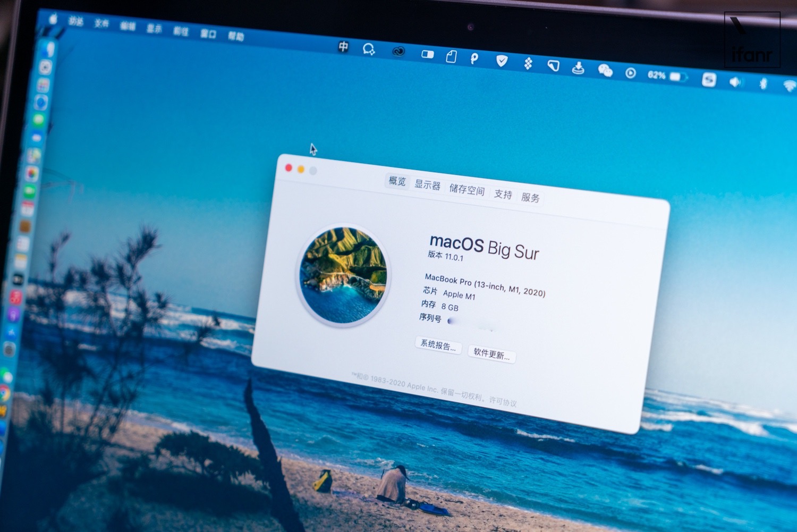Open the 文件 menu
The width and height of the screenshot is (797, 532).
click(101, 23)
